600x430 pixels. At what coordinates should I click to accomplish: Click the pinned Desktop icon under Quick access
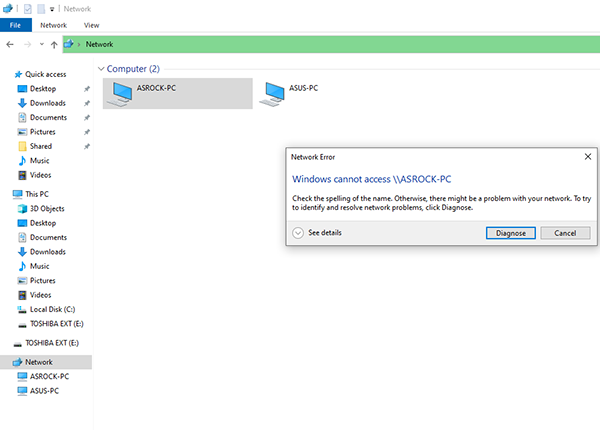[22, 89]
